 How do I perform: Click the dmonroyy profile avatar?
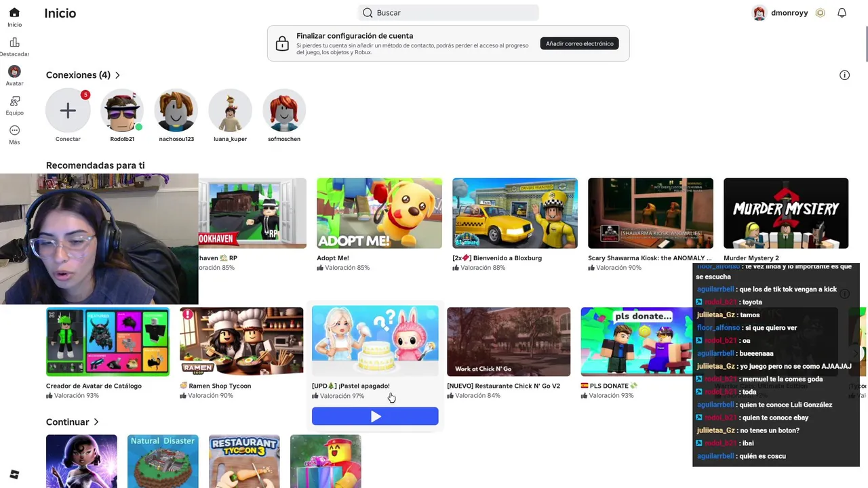[759, 13]
